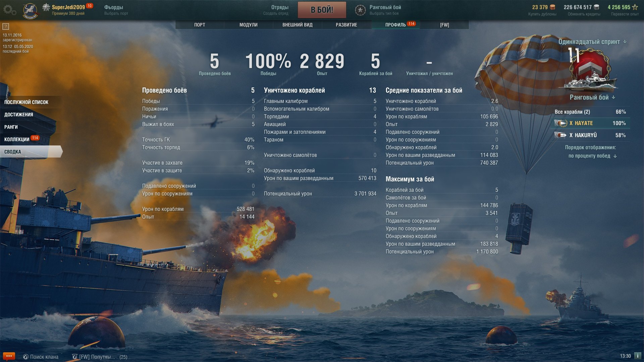The height and width of the screenshot is (362, 644).
Task: Click the credits silver icon
Action: tap(596, 7)
